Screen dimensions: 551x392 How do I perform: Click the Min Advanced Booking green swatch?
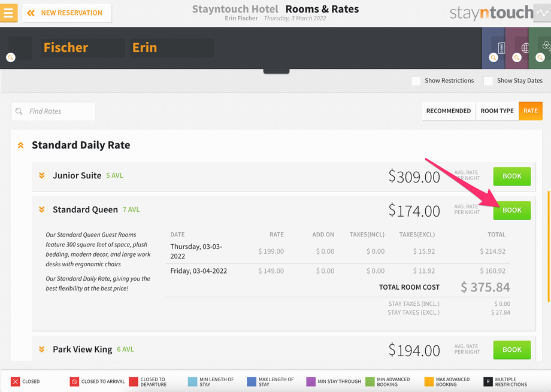370,381
